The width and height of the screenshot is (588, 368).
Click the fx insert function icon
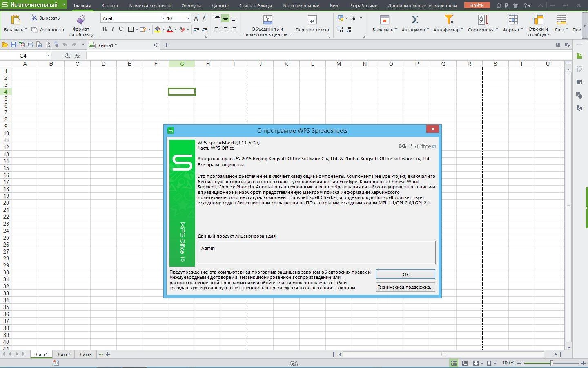point(77,56)
